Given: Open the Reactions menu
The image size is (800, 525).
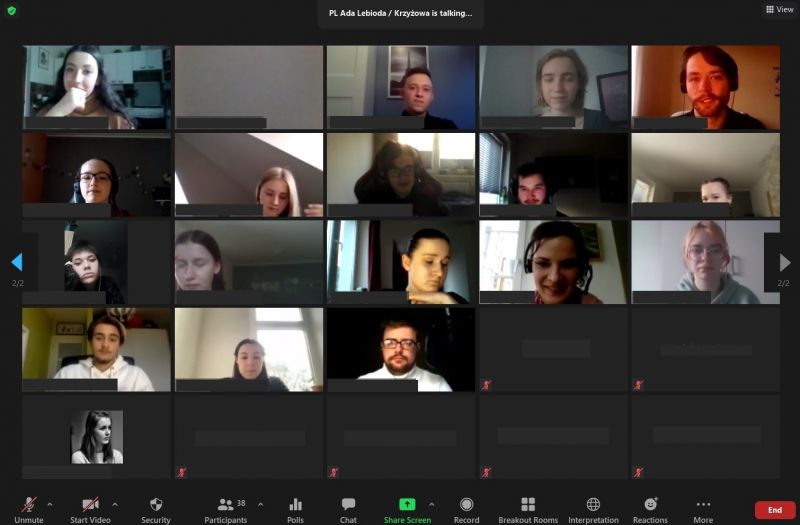Looking at the screenshot, I should 651,510.
